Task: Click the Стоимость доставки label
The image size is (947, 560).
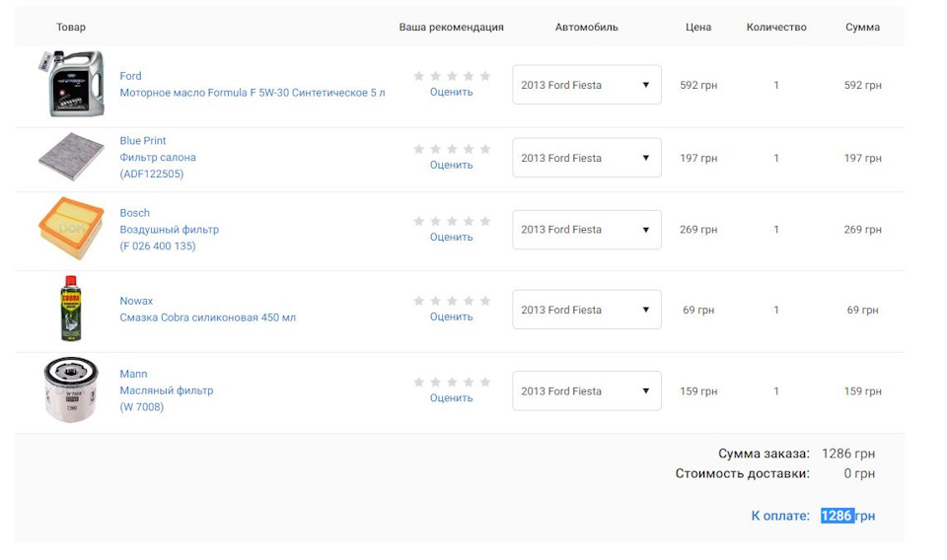Action: click(742, 473)
